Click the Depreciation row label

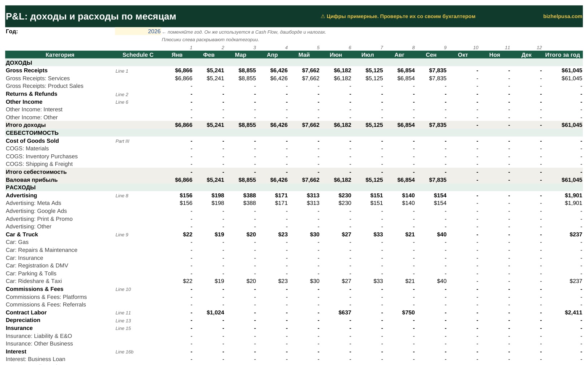23,320
